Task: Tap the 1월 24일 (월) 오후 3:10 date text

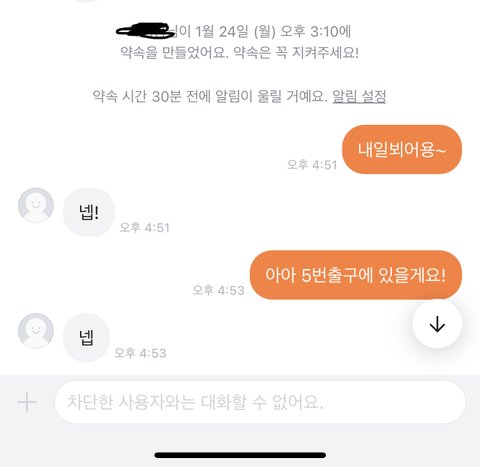Action: [x=267, y=32]
